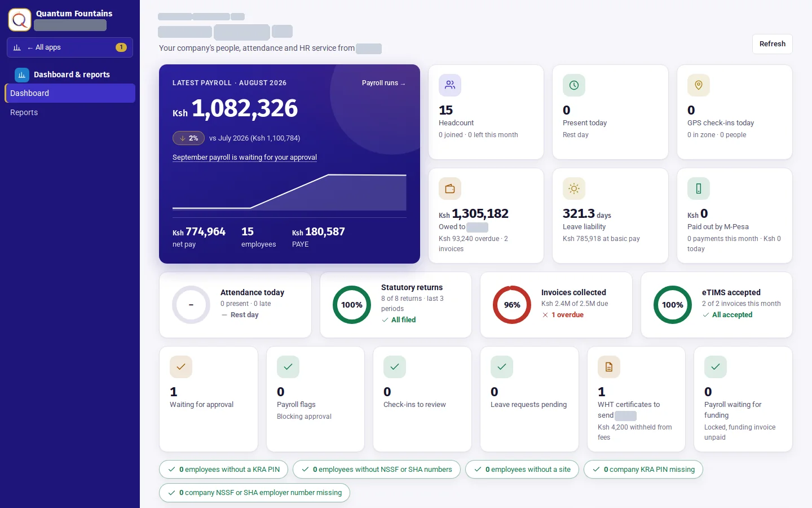The height and width of the screenshot is (508, 812).
Task: Click the Headcount people icon
Action: coord(450,85)
